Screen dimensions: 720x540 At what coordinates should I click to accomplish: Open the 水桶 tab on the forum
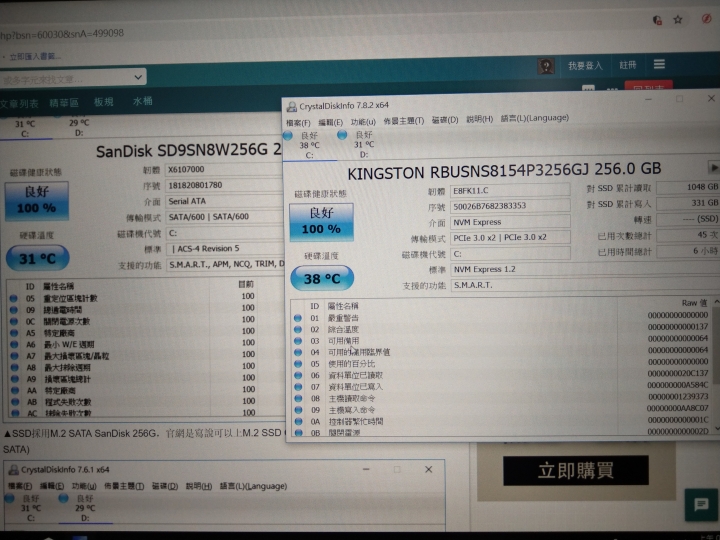pyautogui.click(x=143, y=101)
